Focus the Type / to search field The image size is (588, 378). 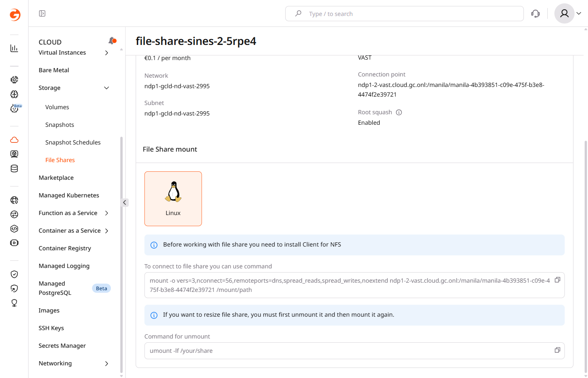[404, 13]
